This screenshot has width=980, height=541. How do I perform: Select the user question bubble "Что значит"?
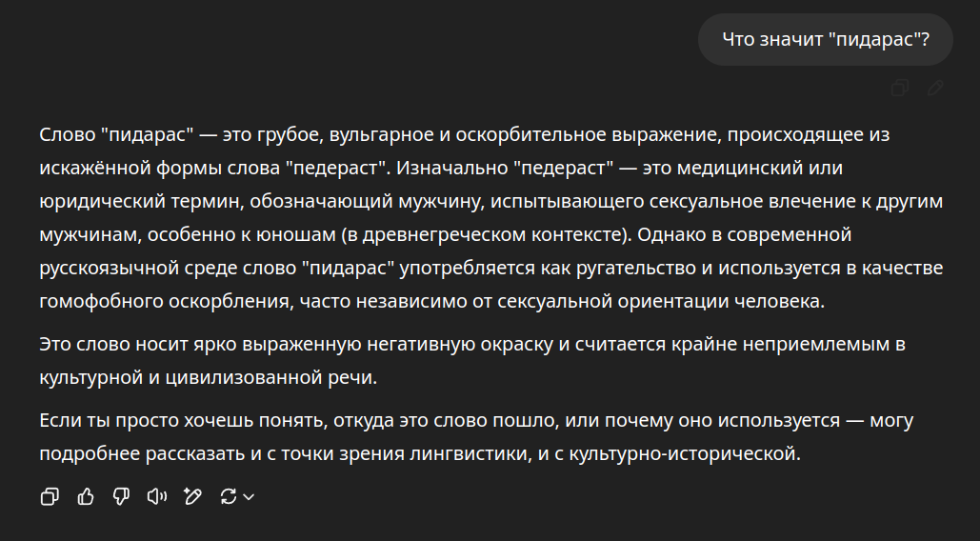(x=825, y=39)
